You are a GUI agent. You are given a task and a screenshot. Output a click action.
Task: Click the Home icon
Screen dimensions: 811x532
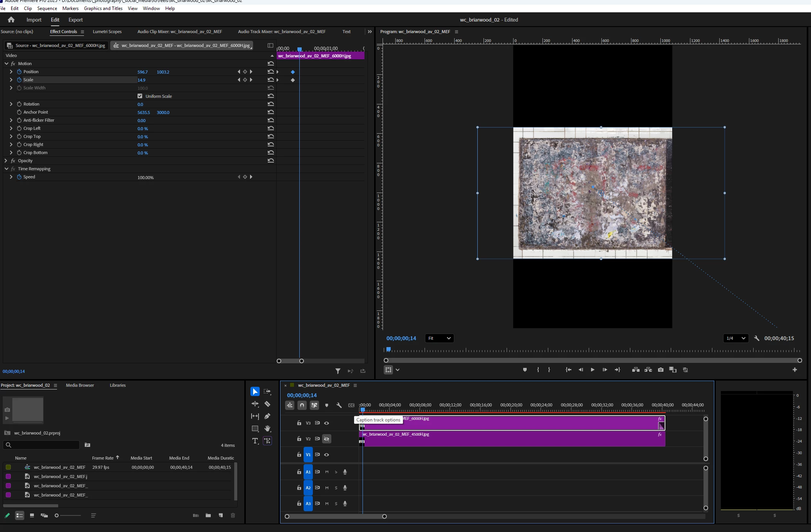[x=11, y=20]
